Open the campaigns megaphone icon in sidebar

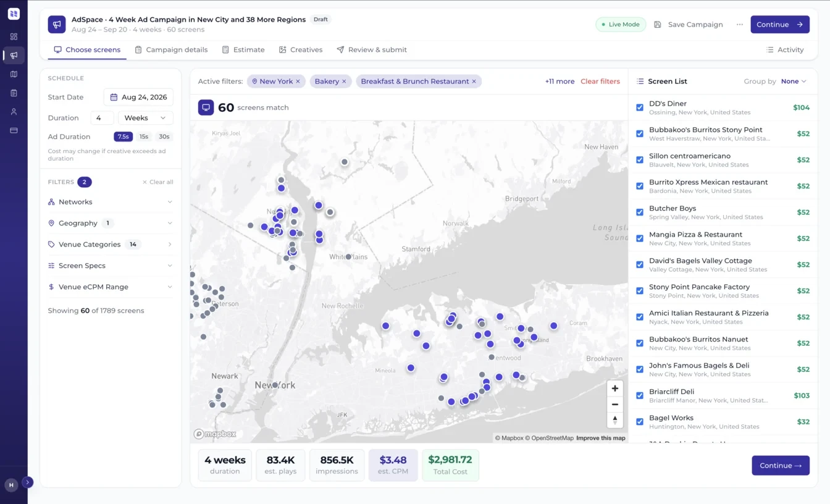14,56
